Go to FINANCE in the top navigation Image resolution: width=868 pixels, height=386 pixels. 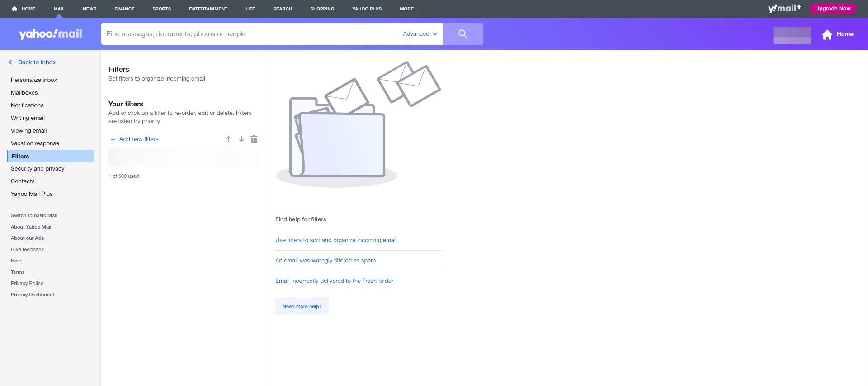(124, 9)
